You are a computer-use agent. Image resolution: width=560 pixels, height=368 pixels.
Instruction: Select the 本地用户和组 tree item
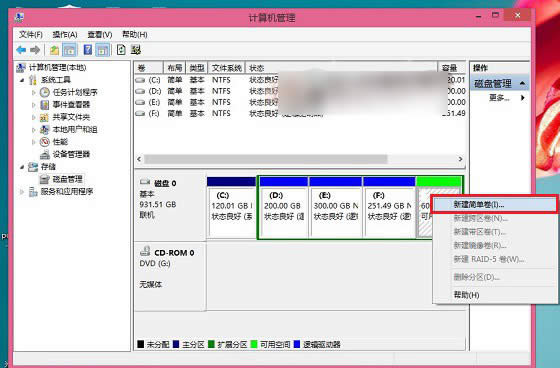click(x=75, y=129)
